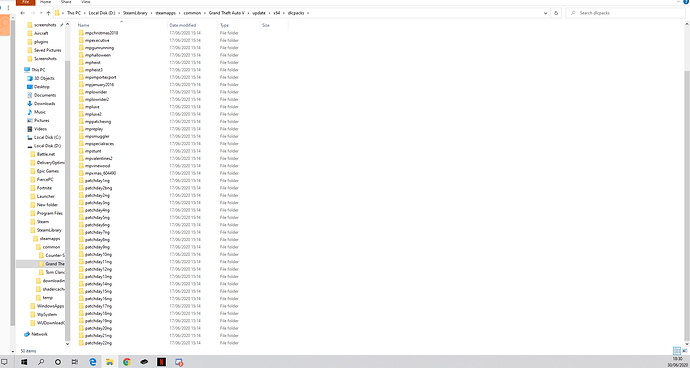This screenshot has height=368, width=690.
Task: Open the recent locations dropdown arrow
Action: click(x=41, y=13)
